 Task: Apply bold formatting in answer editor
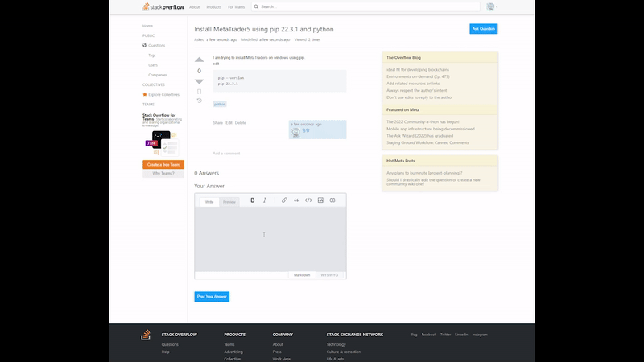click(x=253, y=200)
